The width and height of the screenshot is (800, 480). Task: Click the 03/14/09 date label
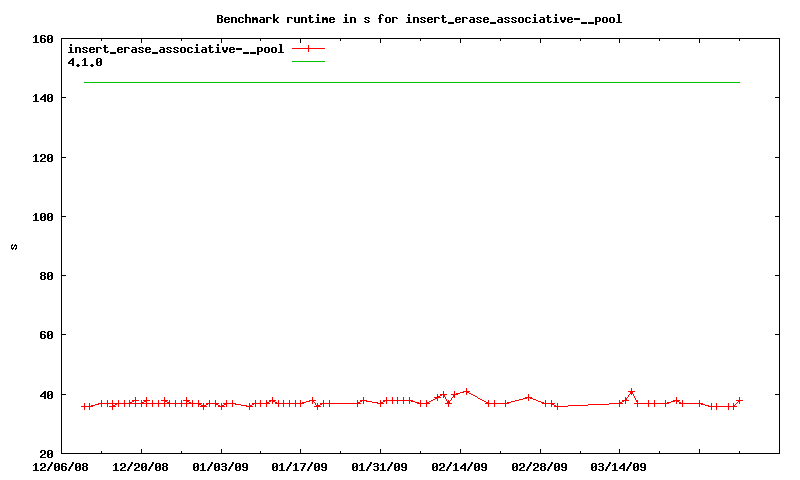(x=620, y=467)
